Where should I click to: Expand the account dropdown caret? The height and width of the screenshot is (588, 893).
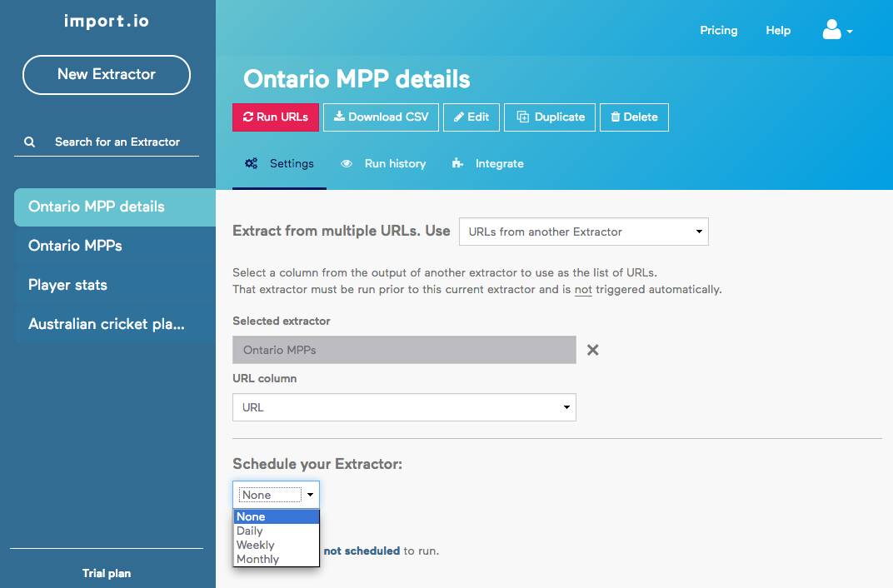pos(850,32)
